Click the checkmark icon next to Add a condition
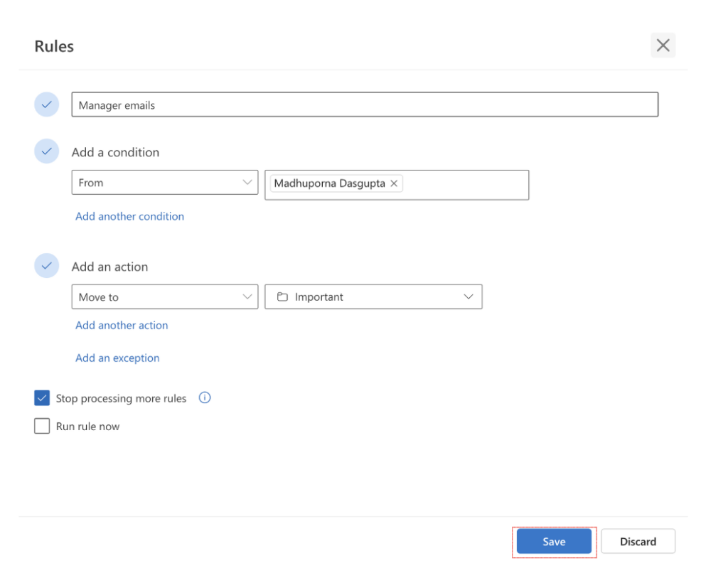 46,151
